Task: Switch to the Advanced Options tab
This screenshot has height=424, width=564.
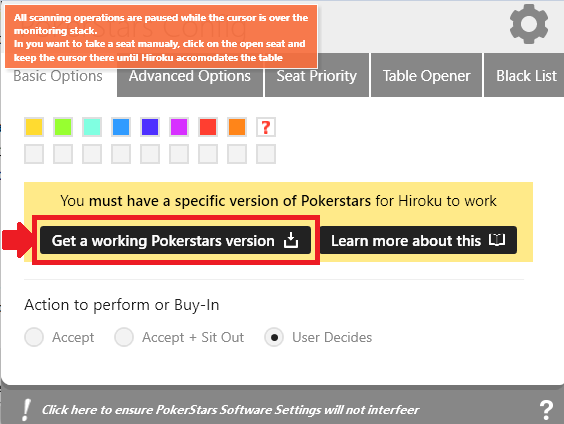Action: coord(190,76)
